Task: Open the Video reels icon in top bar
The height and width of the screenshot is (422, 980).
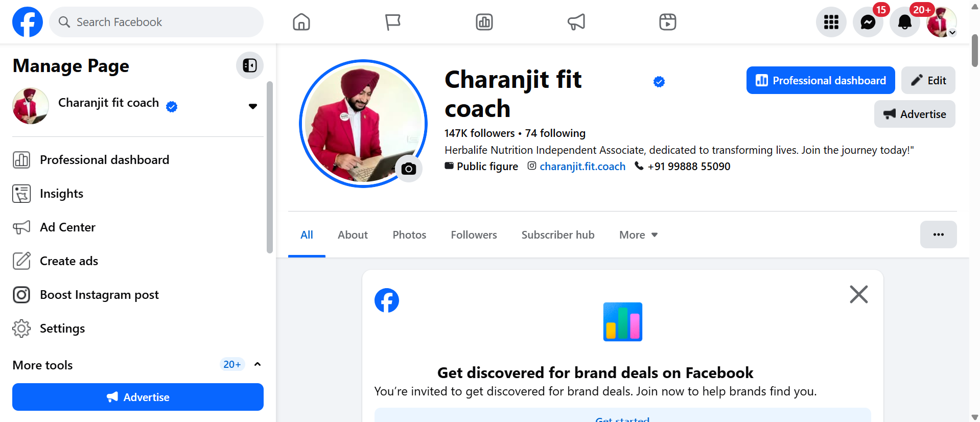Action: click(667, 22)
